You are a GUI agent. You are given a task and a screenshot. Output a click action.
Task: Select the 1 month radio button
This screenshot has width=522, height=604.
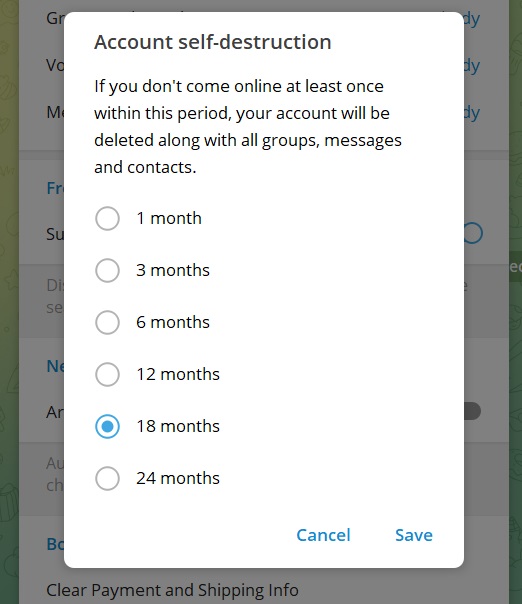click(107, 218)
